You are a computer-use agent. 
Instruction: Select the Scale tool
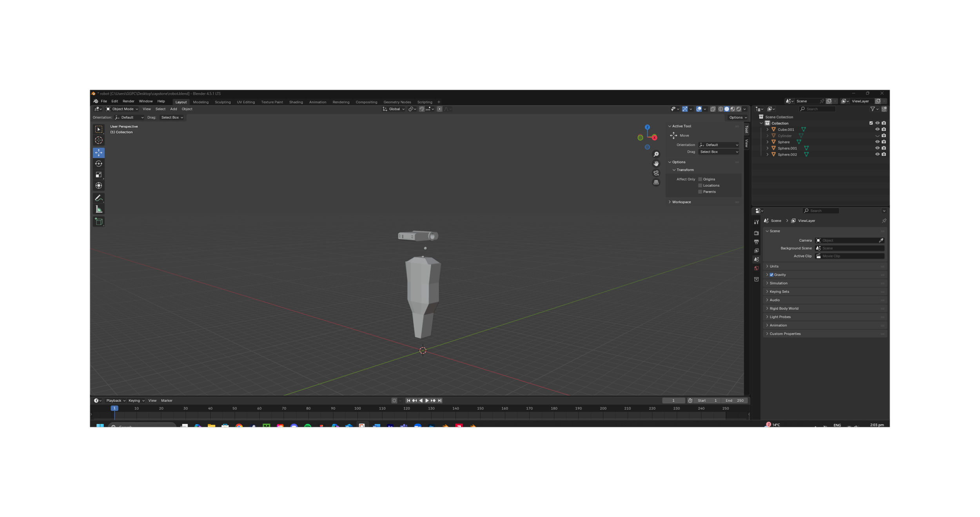98,175
